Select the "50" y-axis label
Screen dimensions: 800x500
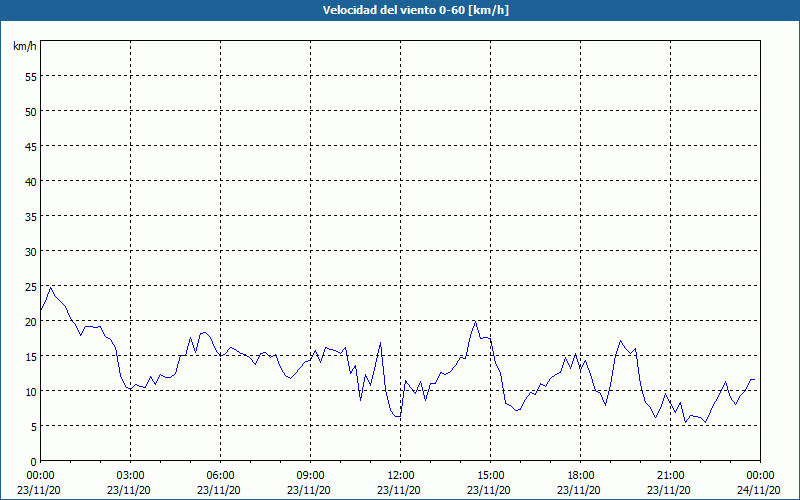point(31,112)
